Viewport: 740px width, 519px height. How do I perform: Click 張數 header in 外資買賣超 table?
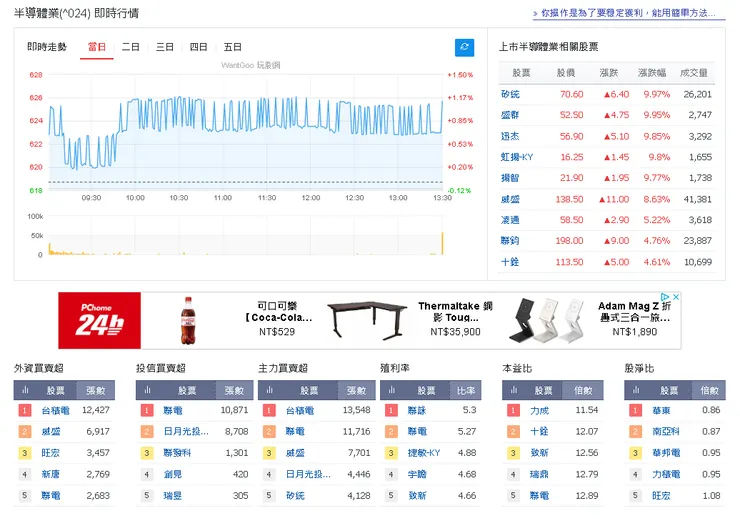click(x=96, y=390)
